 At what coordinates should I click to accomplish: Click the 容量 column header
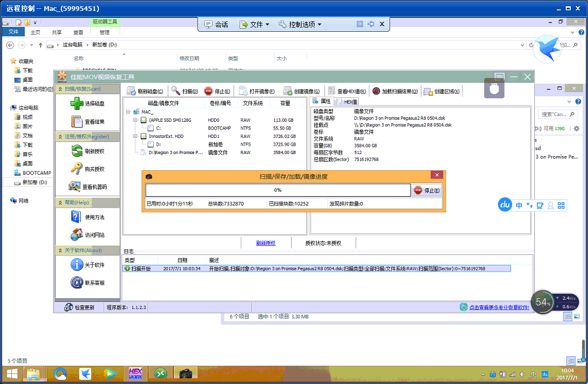[285, 103]
